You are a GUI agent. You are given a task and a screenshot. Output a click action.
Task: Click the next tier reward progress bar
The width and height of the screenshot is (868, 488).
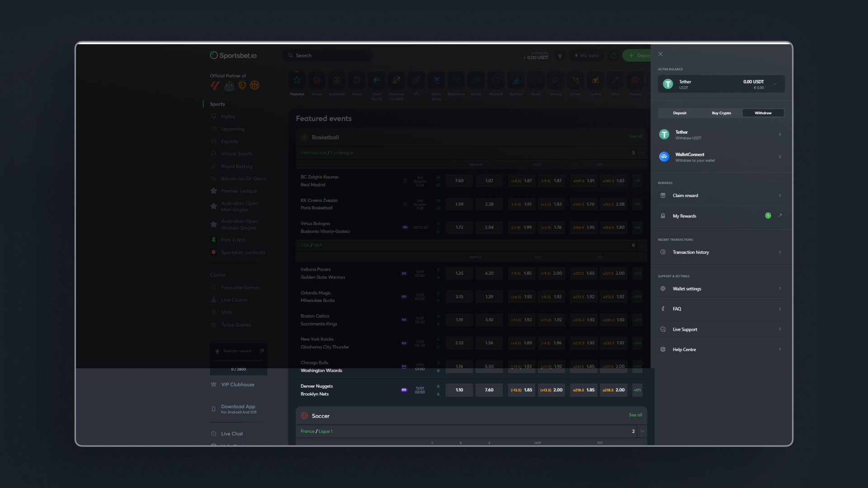[x=238, y=361]
